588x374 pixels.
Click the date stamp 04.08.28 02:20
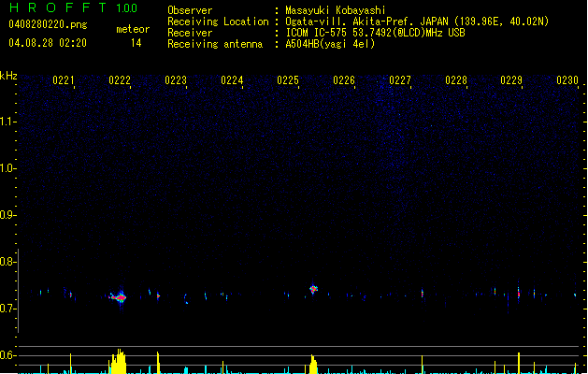(48, 43)
